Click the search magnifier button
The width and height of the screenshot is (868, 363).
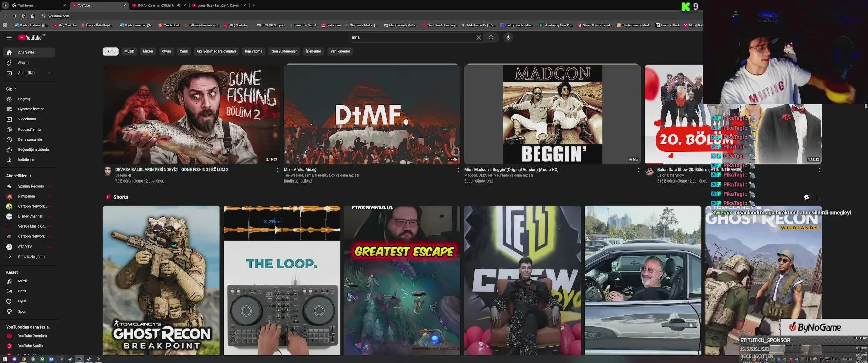491,37
